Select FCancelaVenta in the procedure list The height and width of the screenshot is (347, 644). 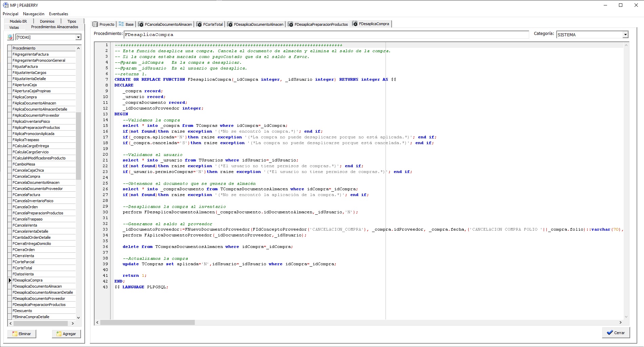(44, 225)
